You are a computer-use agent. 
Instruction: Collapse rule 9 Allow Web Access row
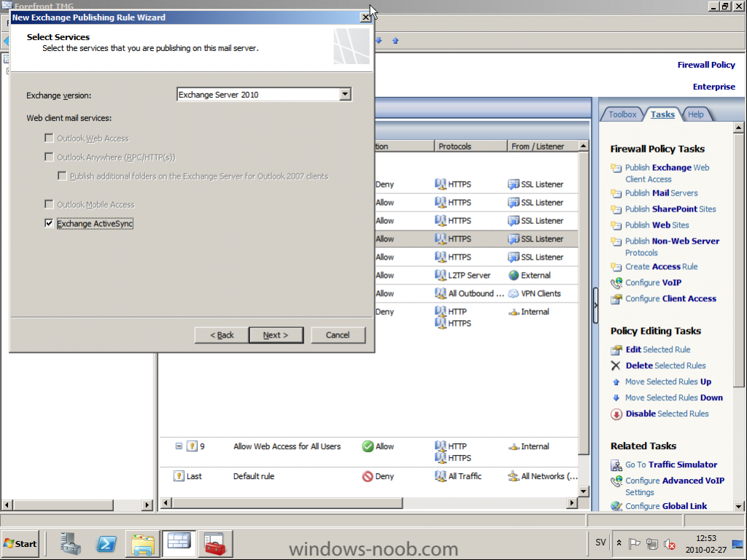tap(179, 446)
